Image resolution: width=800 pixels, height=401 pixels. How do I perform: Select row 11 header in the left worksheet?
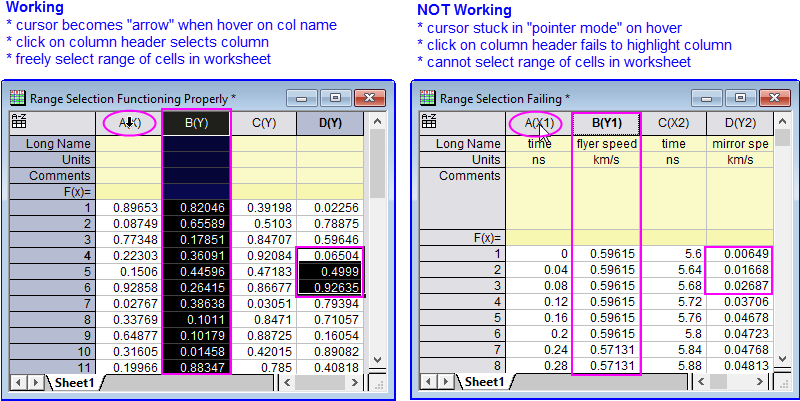pyautogui.click(x=53, y=367)
